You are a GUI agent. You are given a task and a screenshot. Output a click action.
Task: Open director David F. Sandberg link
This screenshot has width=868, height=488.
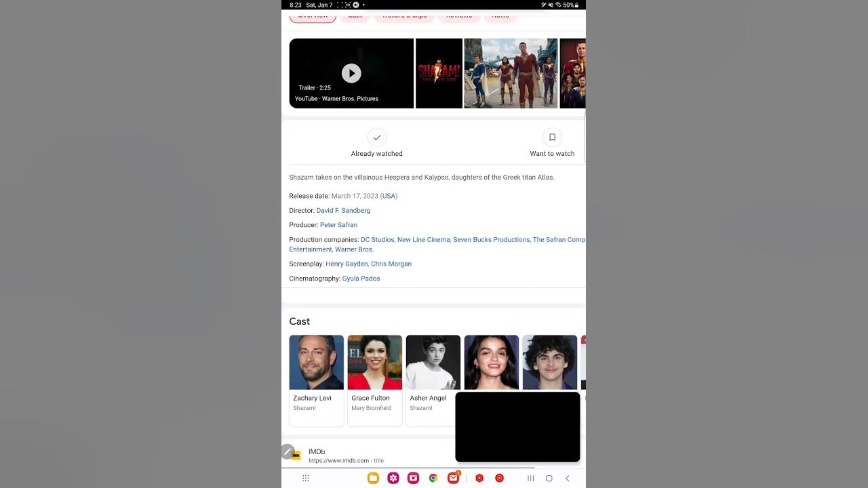[x=343, y=211]
